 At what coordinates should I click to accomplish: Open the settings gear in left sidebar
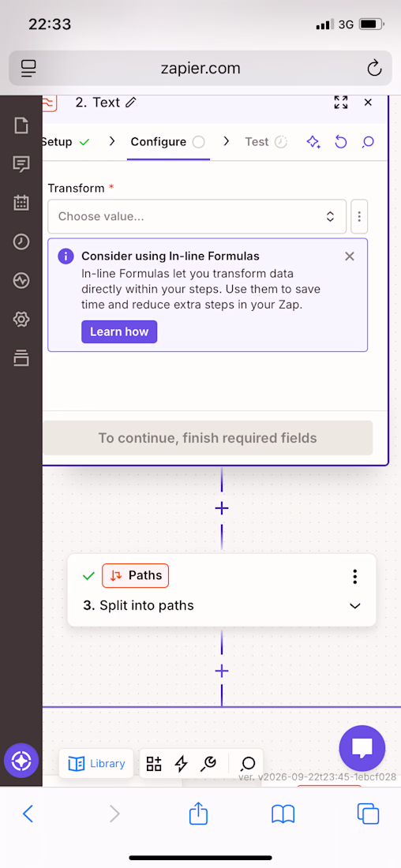pyautogui.click(x=21, y=319)
